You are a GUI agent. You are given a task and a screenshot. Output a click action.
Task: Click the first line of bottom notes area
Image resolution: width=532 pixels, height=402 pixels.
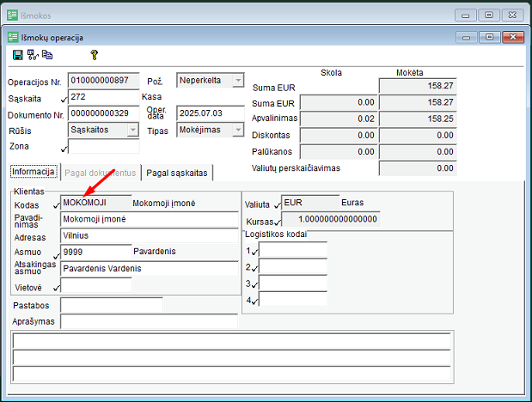232,341
